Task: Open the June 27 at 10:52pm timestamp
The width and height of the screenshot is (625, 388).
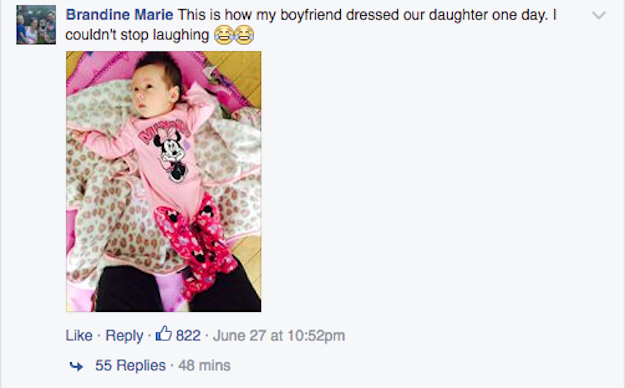Action: 279,335
